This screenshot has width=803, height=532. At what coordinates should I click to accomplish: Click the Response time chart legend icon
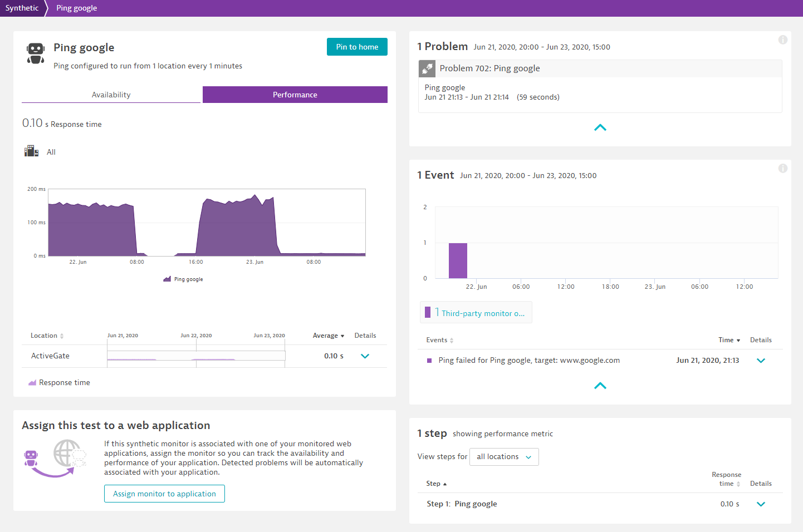click(32, 382)
